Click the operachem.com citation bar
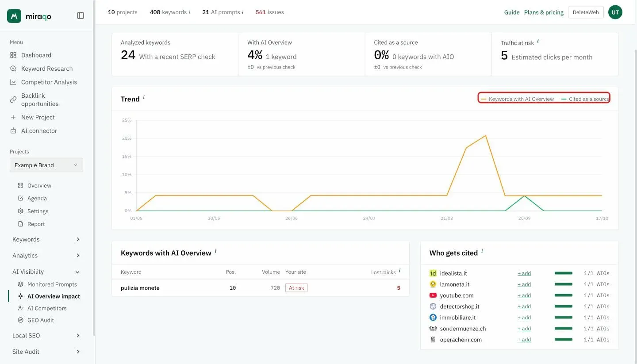Image resolution: width=637 pixels, height=364 pixels. (564, 340)
